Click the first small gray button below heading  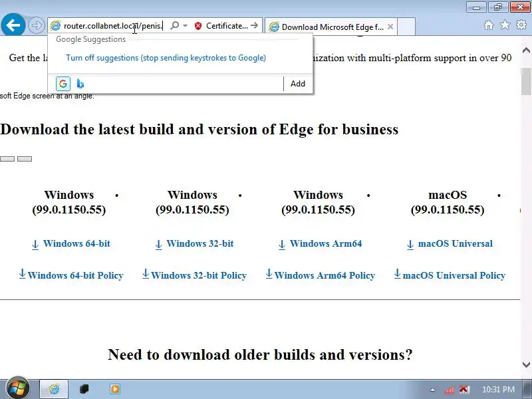[x=7, y=159]
